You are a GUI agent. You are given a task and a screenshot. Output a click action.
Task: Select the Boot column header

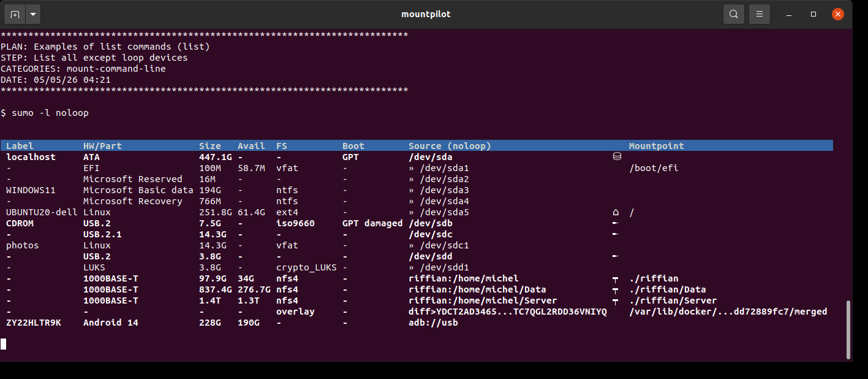[353, 146]
